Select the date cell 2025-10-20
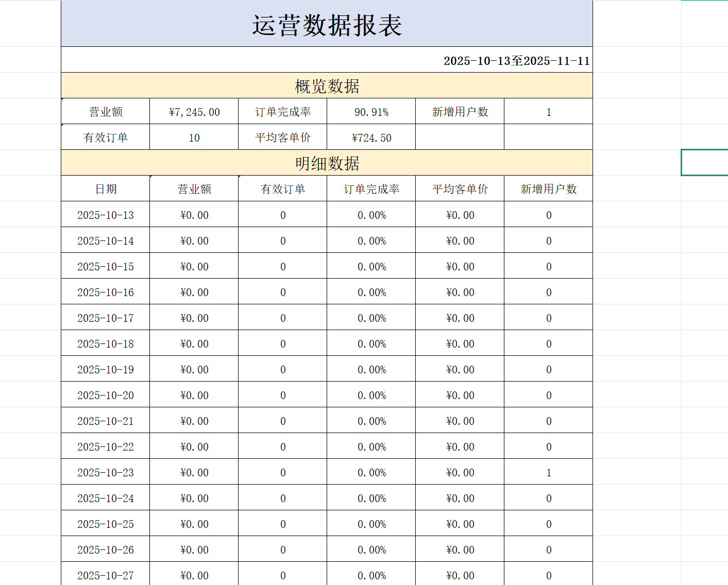Viewport: 728px width, 585px height. [106, 394]
